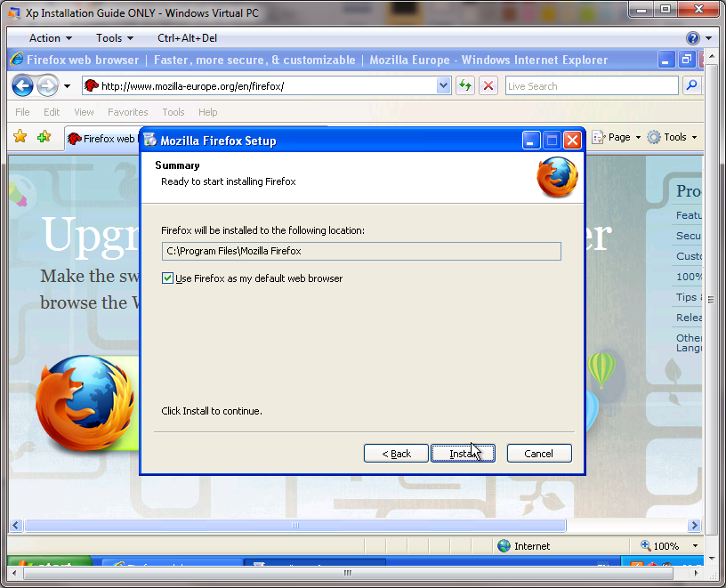The image size is (726, 588).
Task: Click Install in Firefox Setup
Action: click(463, 454)
